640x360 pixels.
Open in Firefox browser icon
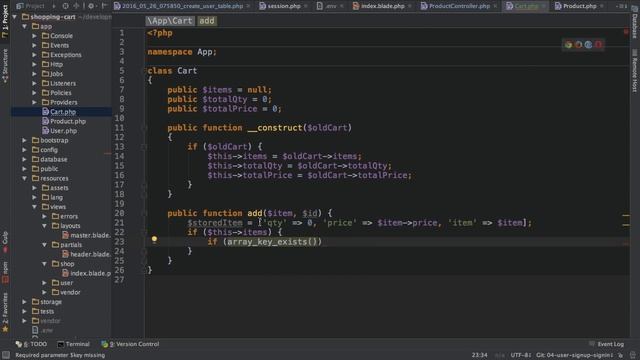578,44
